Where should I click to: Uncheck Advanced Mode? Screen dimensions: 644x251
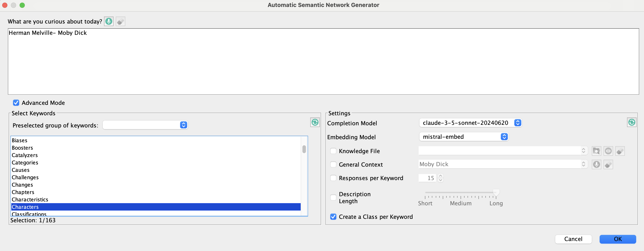[x=16, y=103]
